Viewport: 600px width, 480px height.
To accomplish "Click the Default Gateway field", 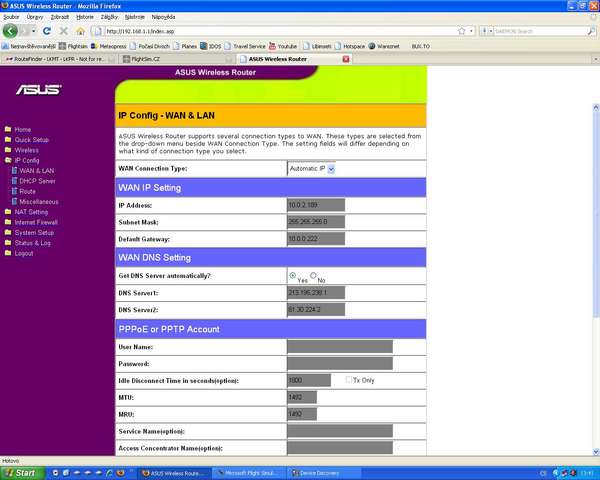I will 316,238.
